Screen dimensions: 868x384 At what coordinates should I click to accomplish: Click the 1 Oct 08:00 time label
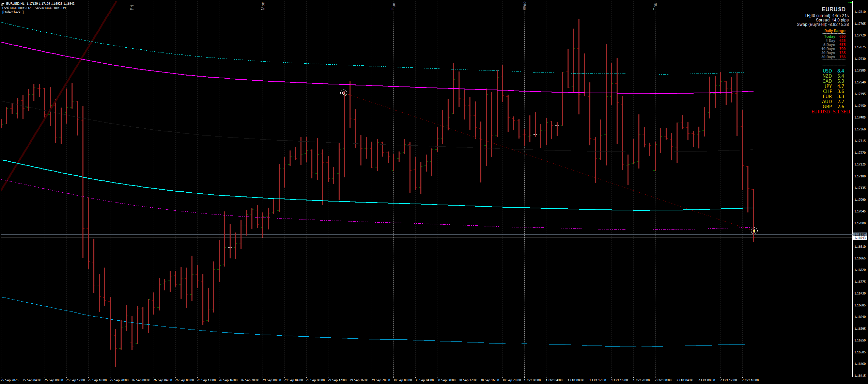(x=576, y=380)
